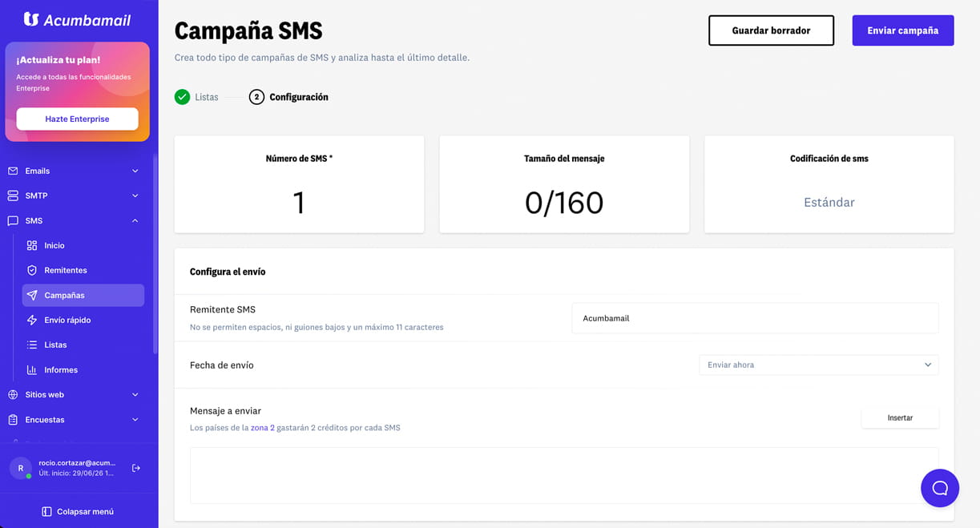Click Guardar borrador button

(771, 30)
